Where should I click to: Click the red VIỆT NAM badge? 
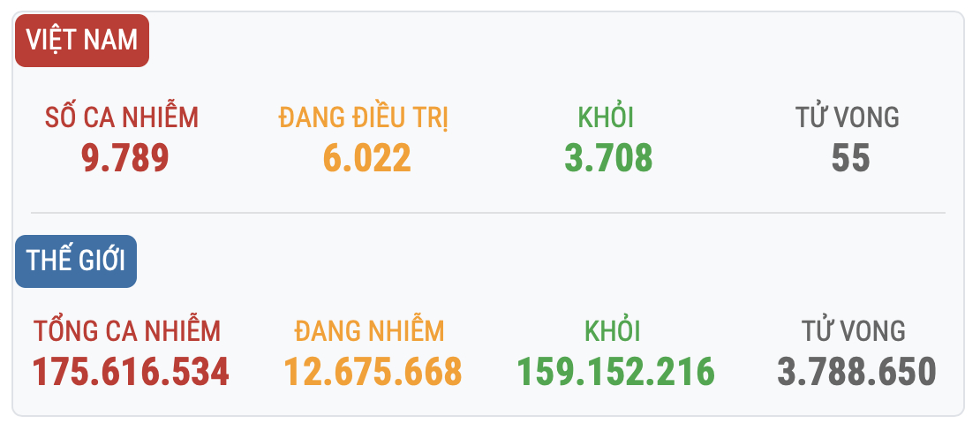(x=82, y=41)
